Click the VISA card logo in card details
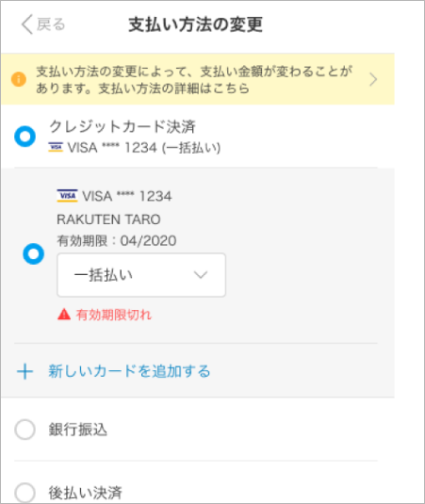The height and width of the screenshot is (504, 425). click(67, 195)
